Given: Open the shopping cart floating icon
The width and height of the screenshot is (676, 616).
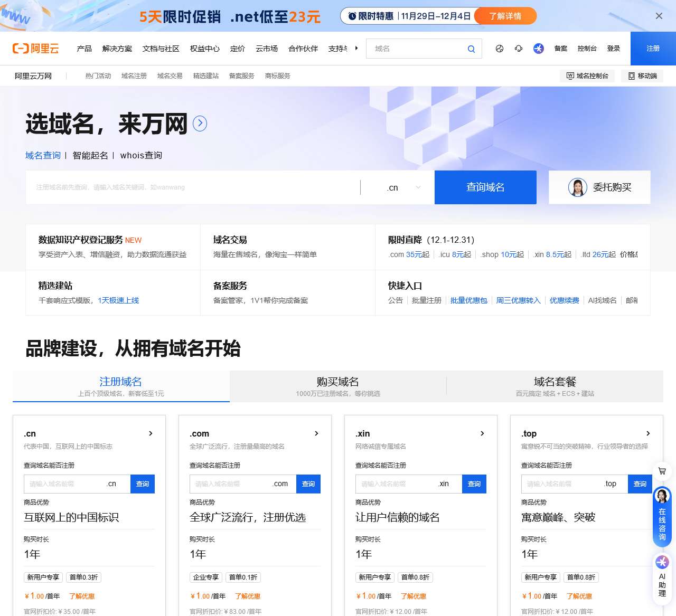Looking at the screenshot, I should tap(662, 471).
